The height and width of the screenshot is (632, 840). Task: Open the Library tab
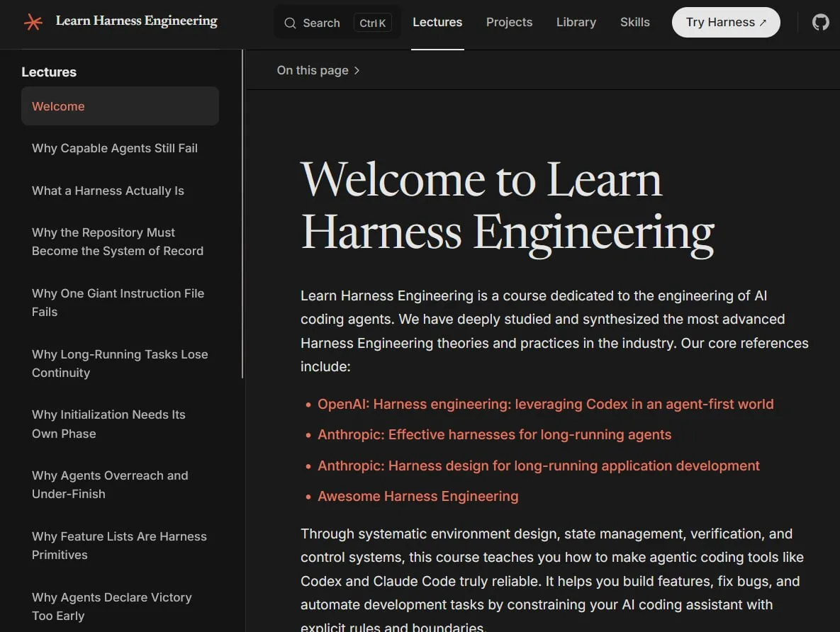click(x=576, y=23)
